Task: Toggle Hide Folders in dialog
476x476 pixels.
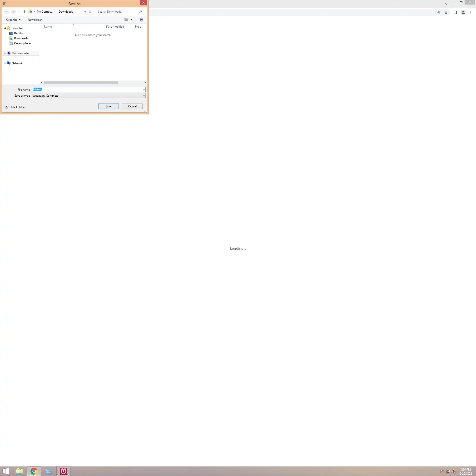Action: (15, 107)
